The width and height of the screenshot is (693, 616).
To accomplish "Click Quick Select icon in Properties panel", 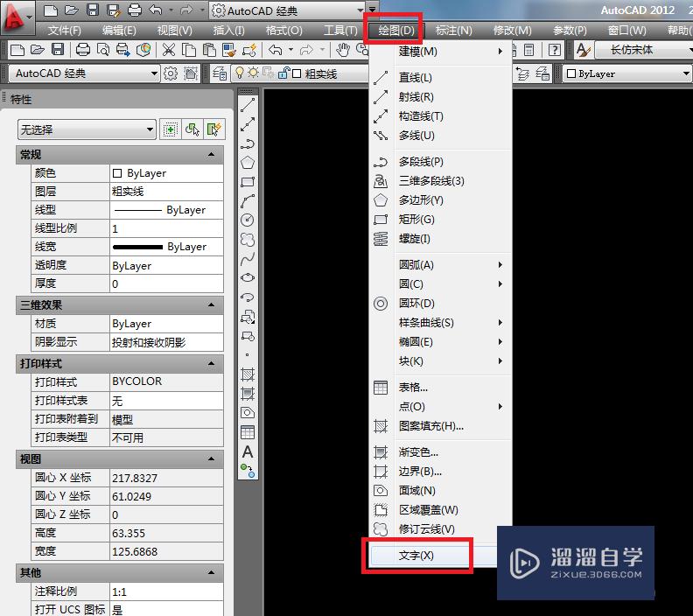I will tap(213, 129).
